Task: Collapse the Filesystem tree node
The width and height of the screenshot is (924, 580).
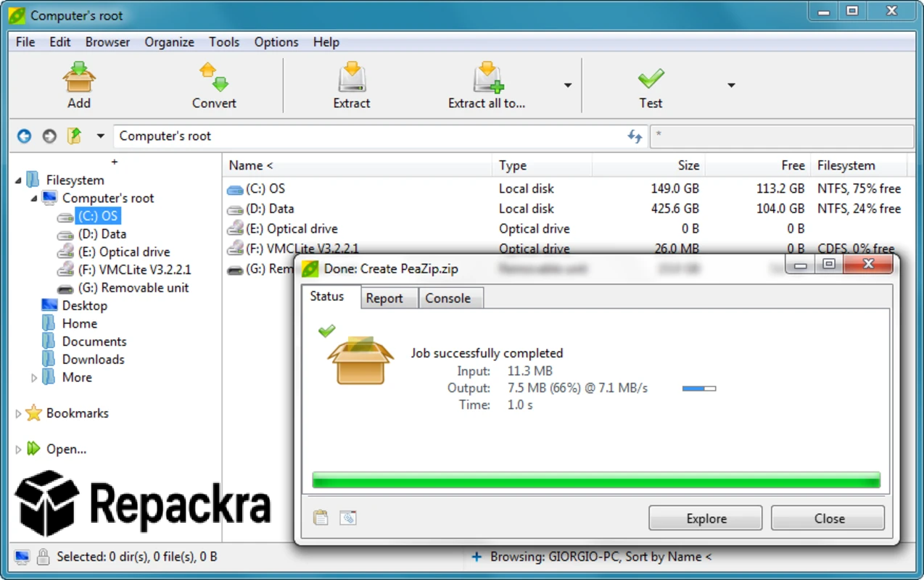Action: [18, 181]
